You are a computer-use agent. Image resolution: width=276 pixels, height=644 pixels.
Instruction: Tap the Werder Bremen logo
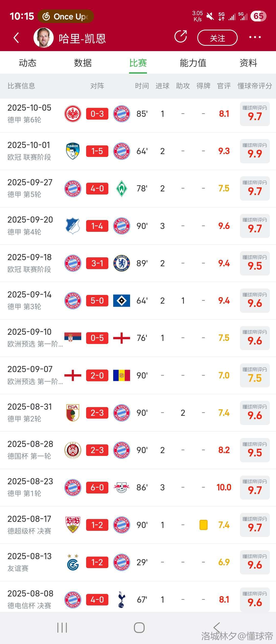click(x=122, y=189)
